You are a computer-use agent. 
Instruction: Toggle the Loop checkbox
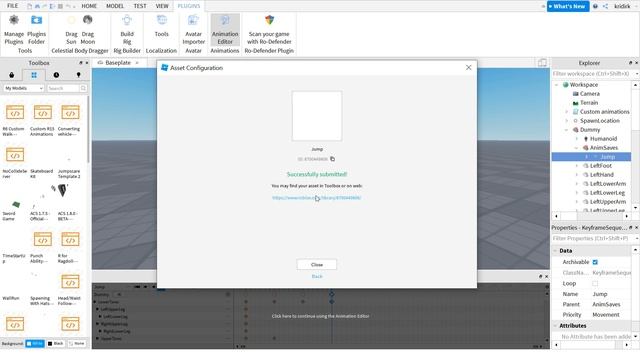click(595, 283)
